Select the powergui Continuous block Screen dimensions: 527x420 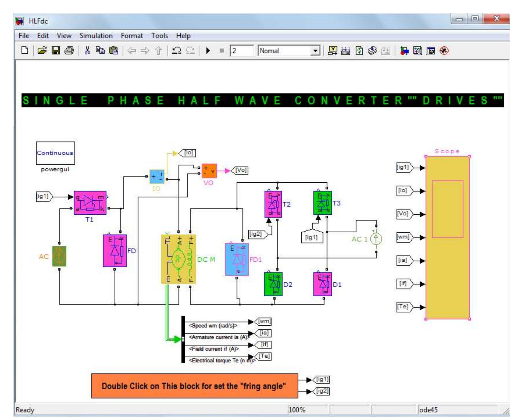coord(55,153)
